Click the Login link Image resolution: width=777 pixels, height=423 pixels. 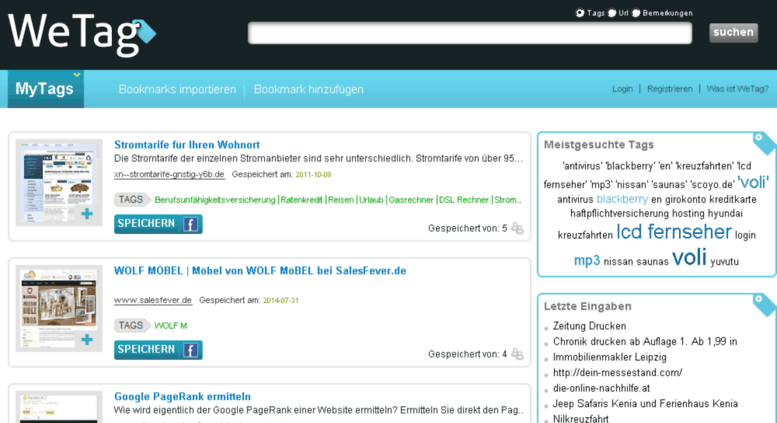[622, 89]
